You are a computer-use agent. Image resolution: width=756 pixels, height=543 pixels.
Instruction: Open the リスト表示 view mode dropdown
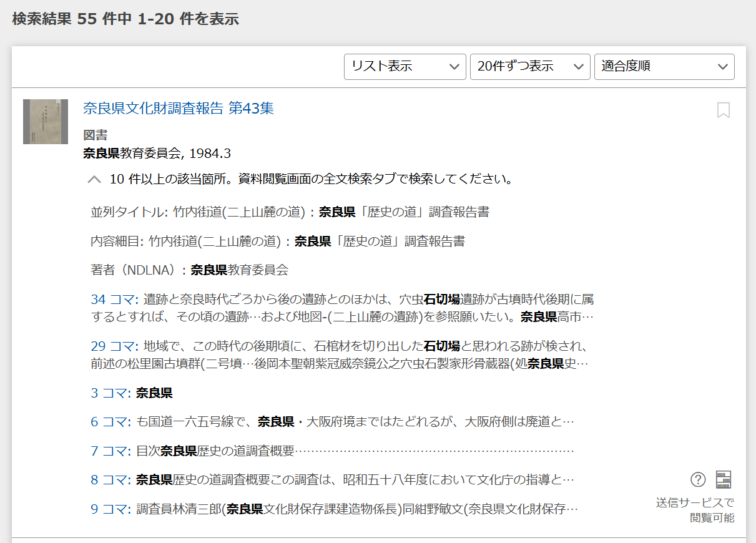405,67
